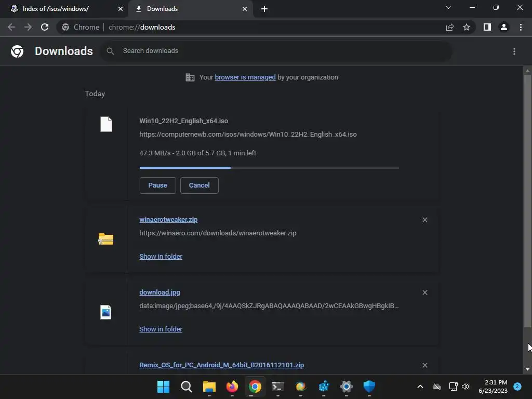Click the Win10 ISO blank file icon
Viewport: 532px width, 399px height.
(x=106, y=124)
